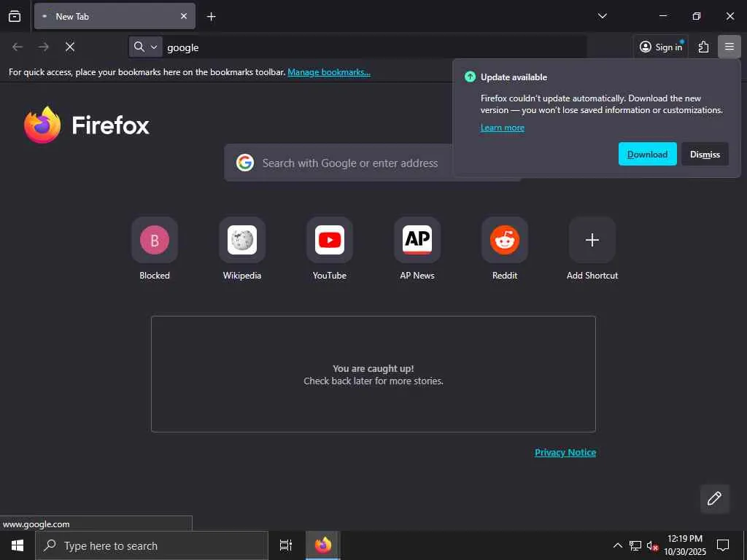Click the taskbar Type here to search box
This screenshot has height=560, width=747.
click(152, 545)
